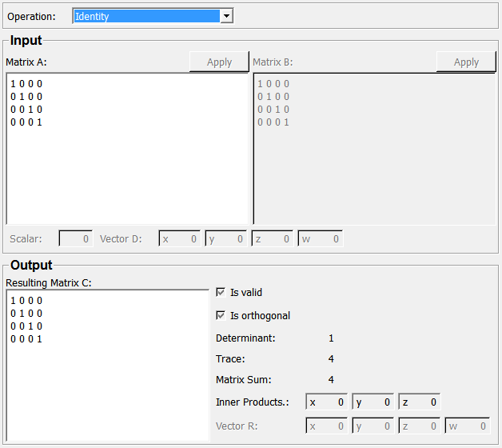Focus the Scalar input field
The image size is (502, 448).
pyautogui.click(x=76, y=238)
